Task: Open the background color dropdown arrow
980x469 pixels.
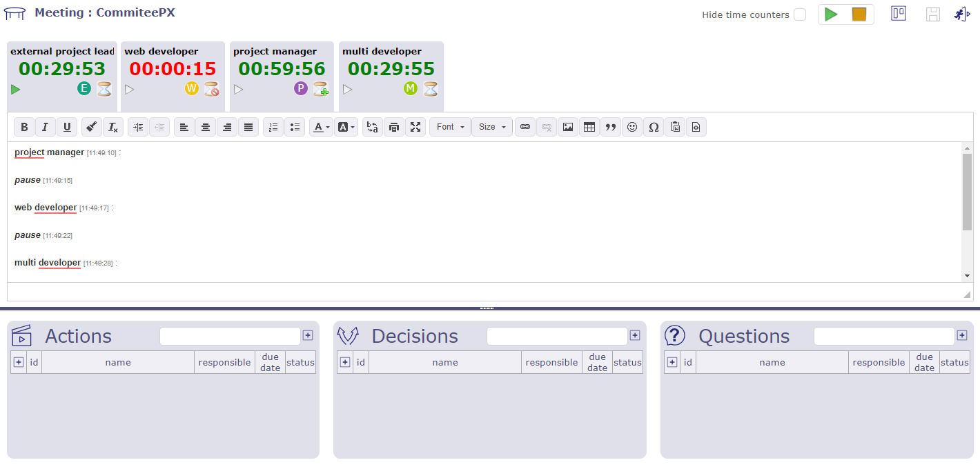Action: tap(352, 127)
